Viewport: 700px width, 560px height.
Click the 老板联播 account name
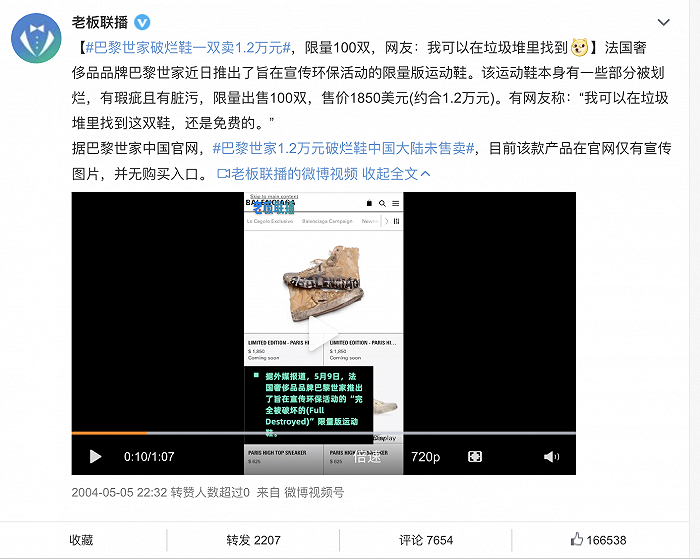(100, 22)
